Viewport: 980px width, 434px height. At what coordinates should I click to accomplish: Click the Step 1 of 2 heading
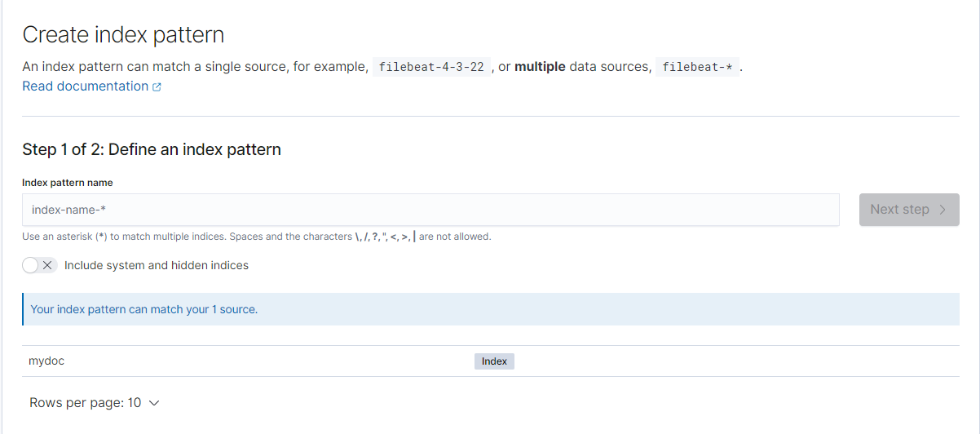point(152,149)
